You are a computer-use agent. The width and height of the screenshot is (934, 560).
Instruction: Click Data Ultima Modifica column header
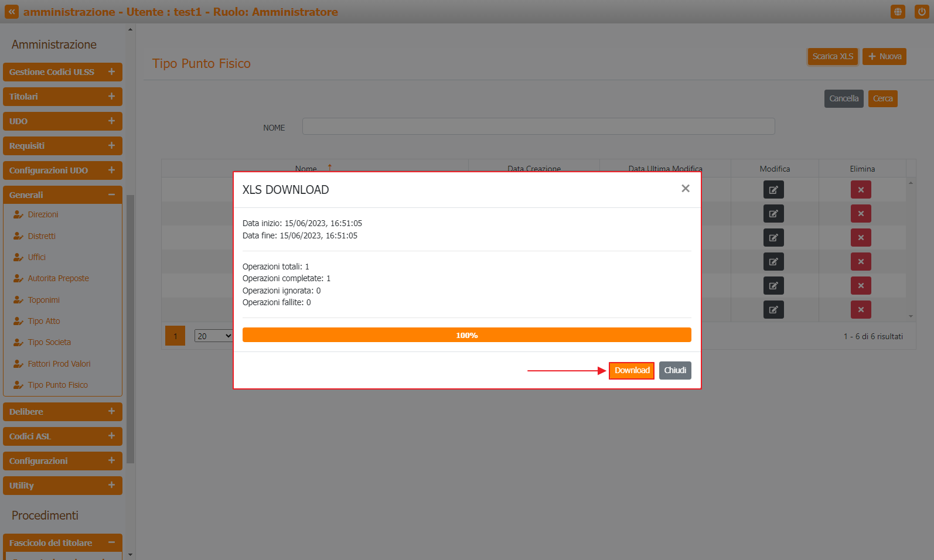(665, 168)
